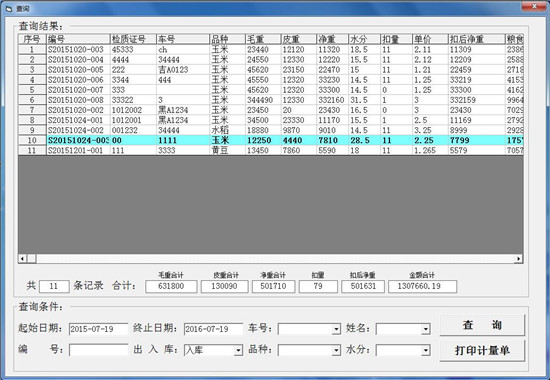Open the 品种 dropdown in query conditions
Screen dimensions: 550x380
[336, 350]
